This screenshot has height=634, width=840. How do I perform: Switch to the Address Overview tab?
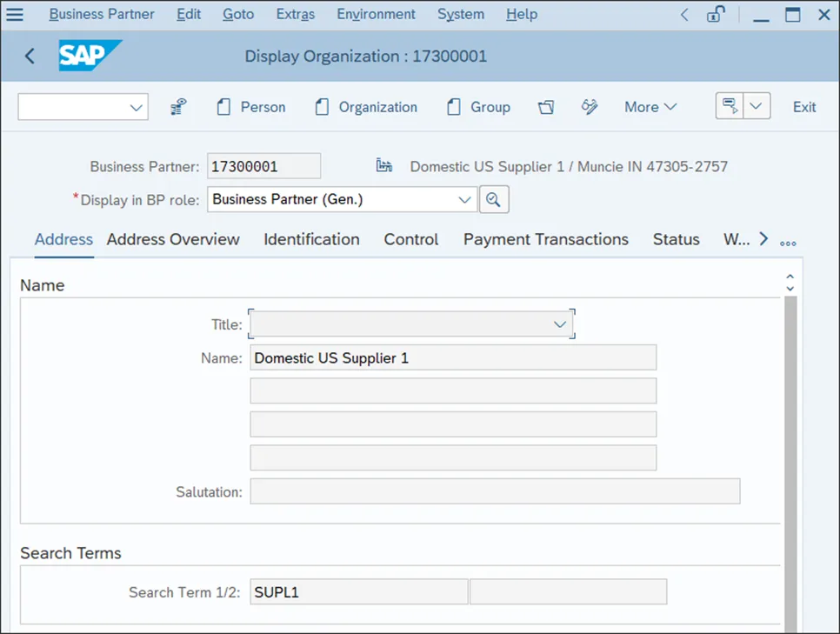point(173,239)
